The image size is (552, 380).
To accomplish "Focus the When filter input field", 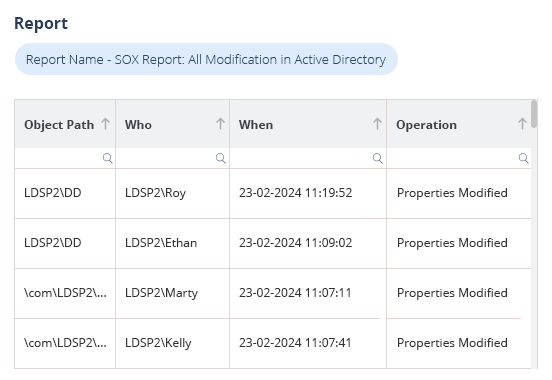I will pos(308,158).
